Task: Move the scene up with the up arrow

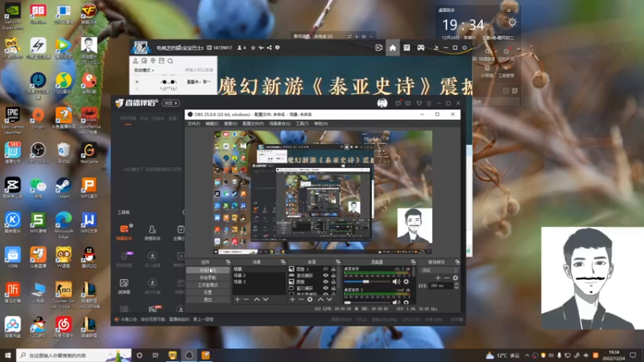Action: pyautogui.click(x=257, y=299)
